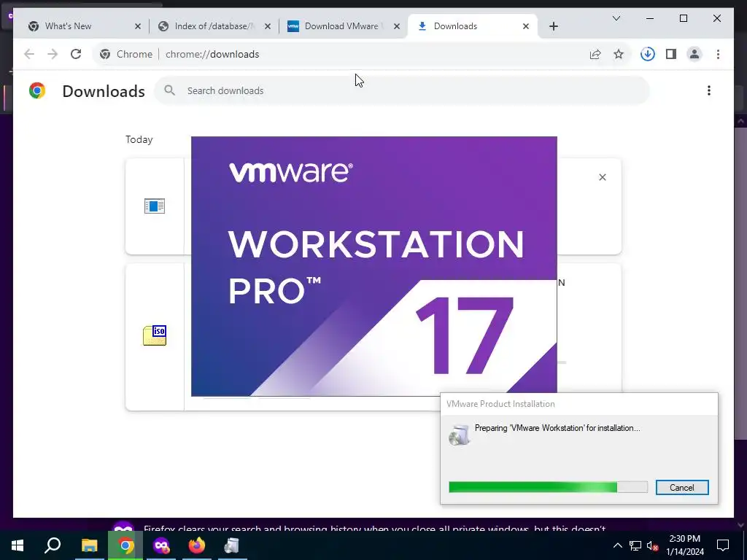This screenshot has height=560, width=747.
Task: Click the installation progress bar
Action: (x=548, y=486)
